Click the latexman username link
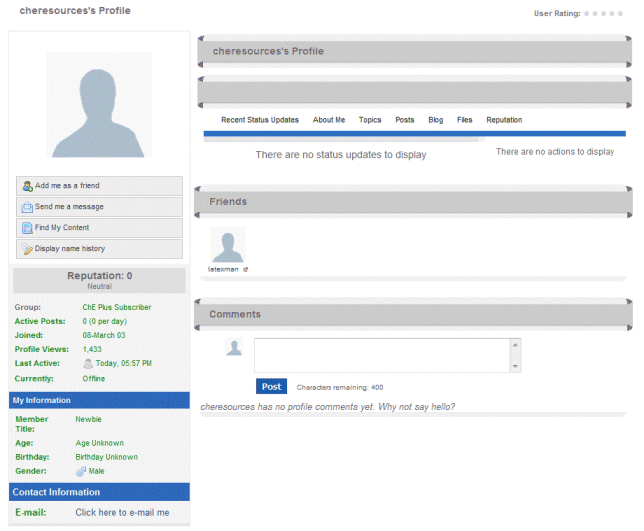This screenshot has height=531, width=644. 223,269
